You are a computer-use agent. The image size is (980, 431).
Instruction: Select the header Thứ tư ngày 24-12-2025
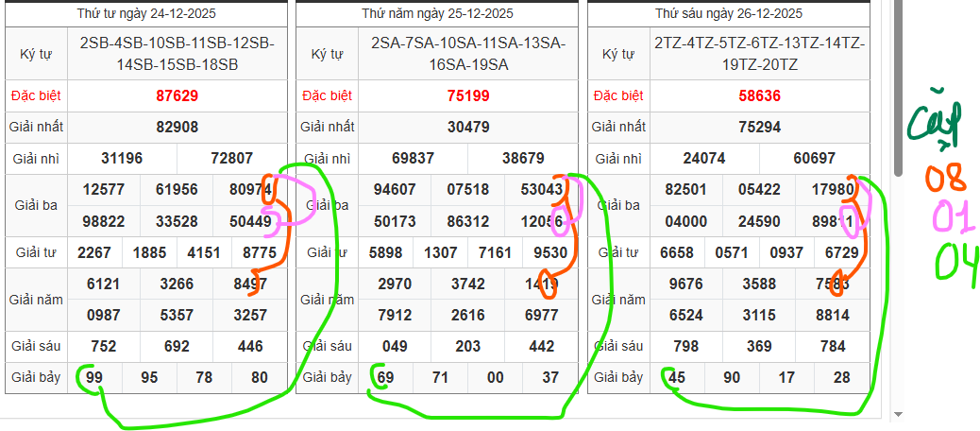tap(145, 13)
